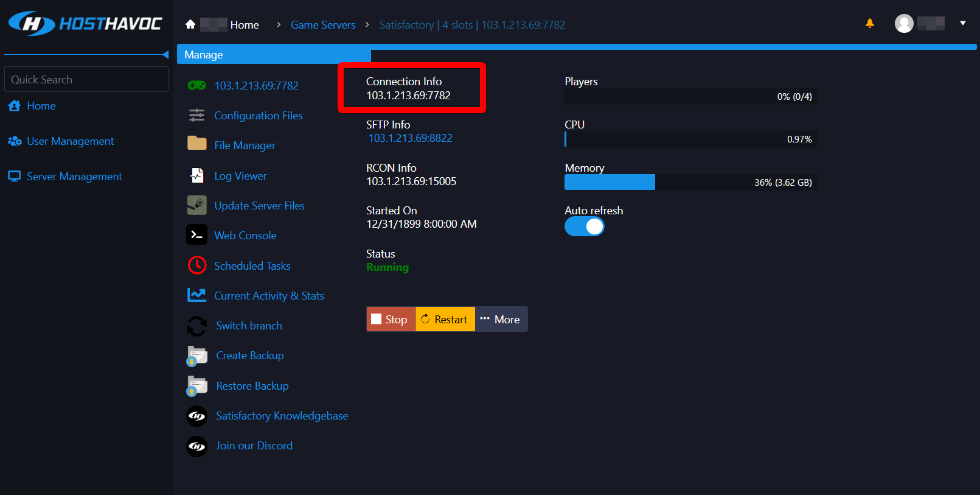Image resolution: width=980 pixels, height=495 pixels.
Task: Click the Memory usage bar
Action: (x=690, y=182)
